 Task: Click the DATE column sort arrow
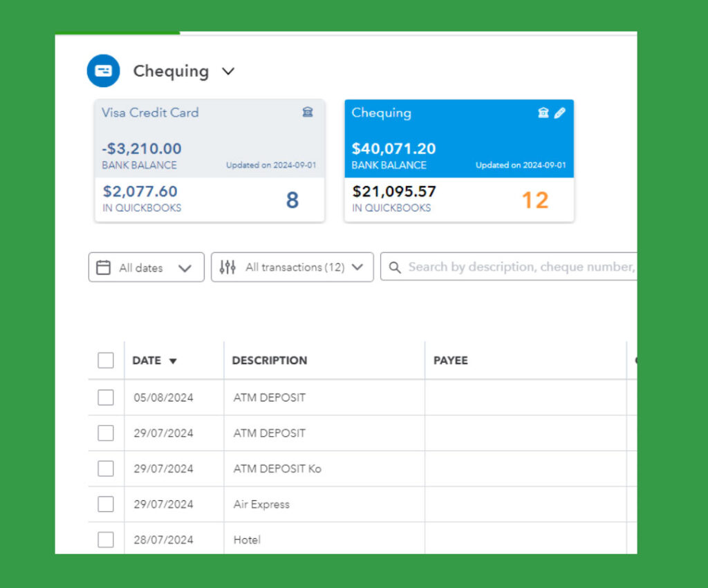pos(173,361)
